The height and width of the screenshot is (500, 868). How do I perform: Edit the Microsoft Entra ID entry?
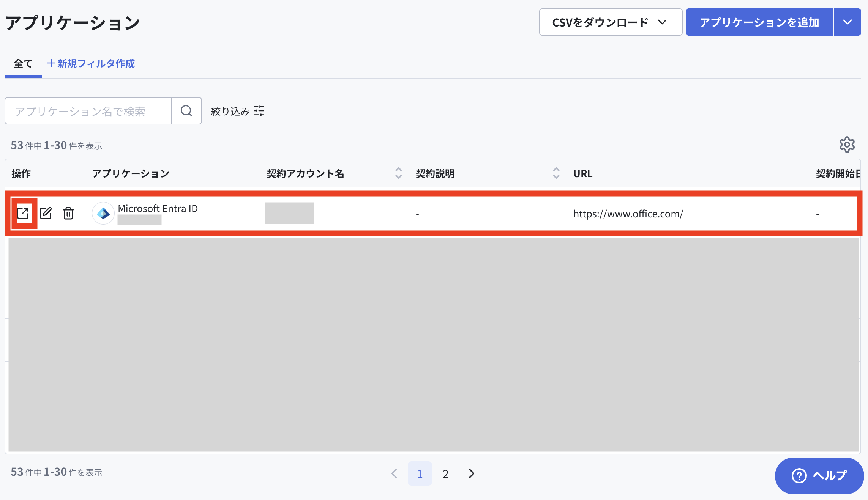(x=46, y=213)
